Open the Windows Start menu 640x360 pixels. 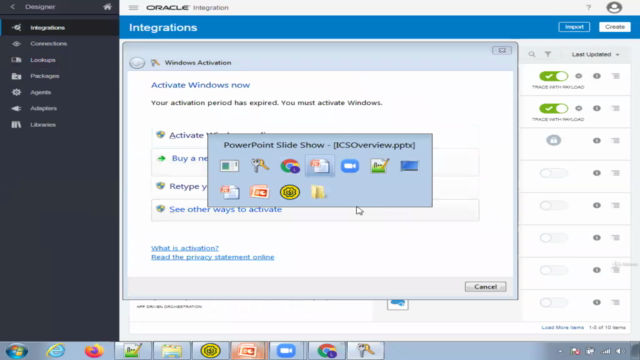[17, 351]
